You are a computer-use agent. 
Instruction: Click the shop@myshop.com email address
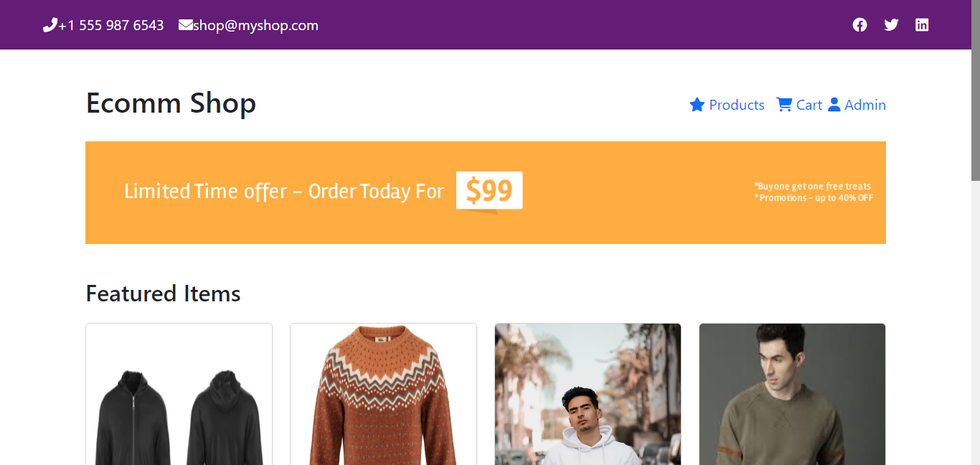255,25
